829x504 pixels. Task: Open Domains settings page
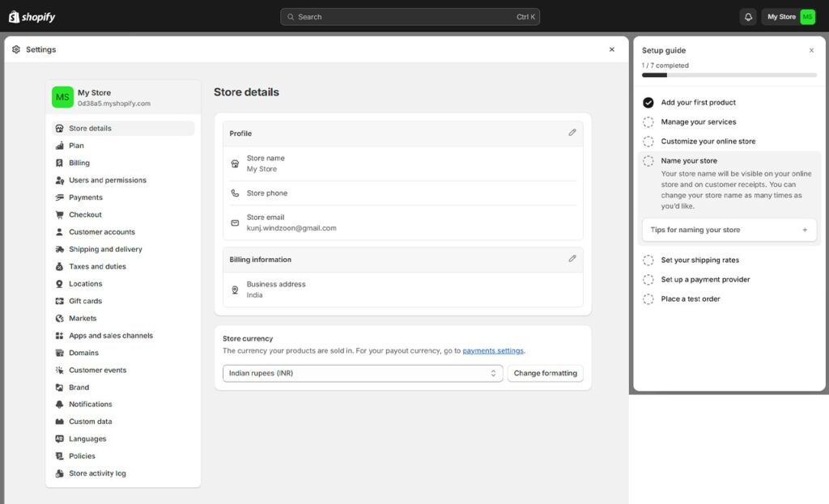coord(83,353)
